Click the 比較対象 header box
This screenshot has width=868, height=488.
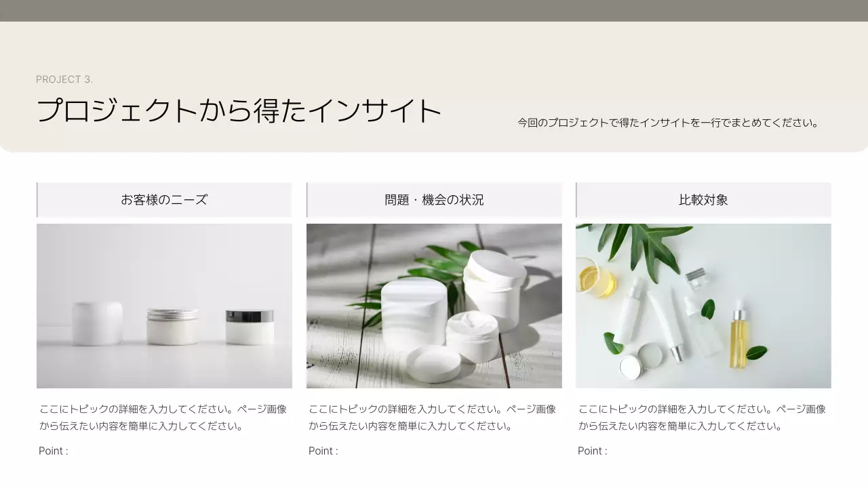tap(703, 200)
